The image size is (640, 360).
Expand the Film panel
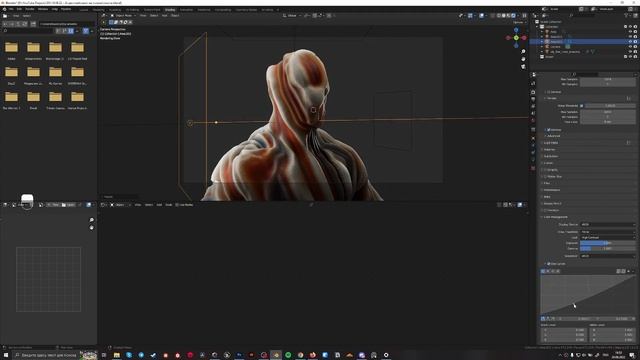pyautogui.click(x=547, y=183)
